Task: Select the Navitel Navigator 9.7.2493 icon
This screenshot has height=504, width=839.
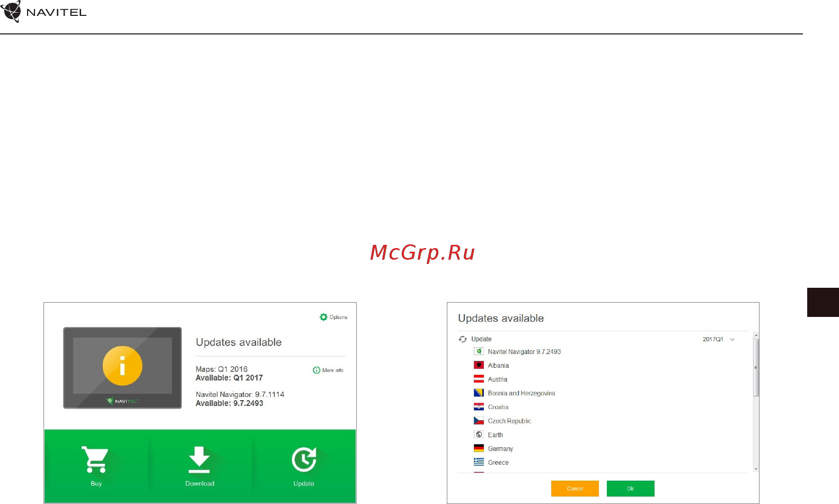Action: (x=479, y=351)
